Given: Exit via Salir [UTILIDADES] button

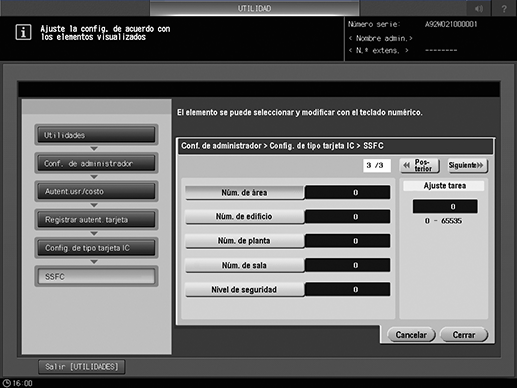Looking at the screenshot, I should tap(82, 367).
